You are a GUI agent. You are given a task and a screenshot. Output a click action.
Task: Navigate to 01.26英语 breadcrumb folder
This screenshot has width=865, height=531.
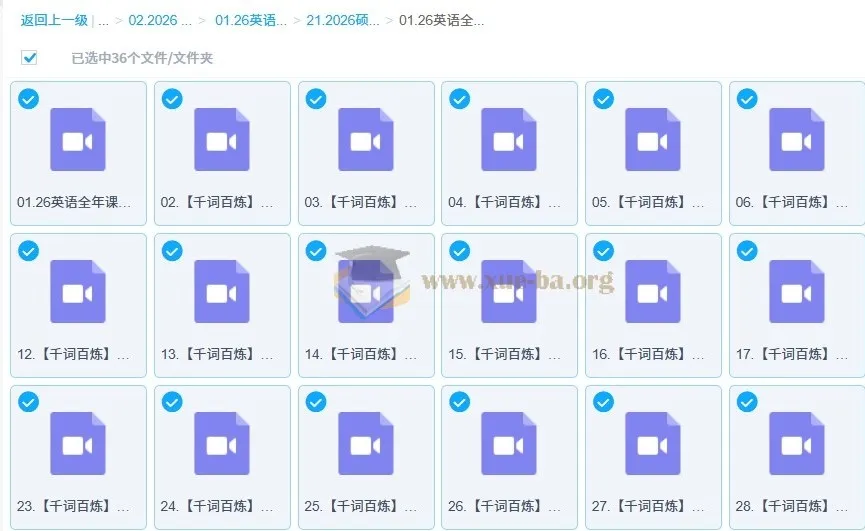coord(251,20)
